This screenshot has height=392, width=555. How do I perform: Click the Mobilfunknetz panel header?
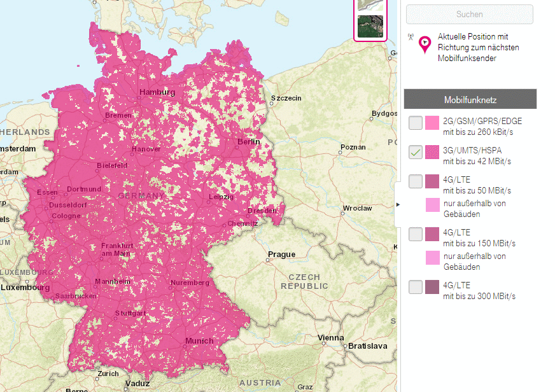click(x=470, y=99)
